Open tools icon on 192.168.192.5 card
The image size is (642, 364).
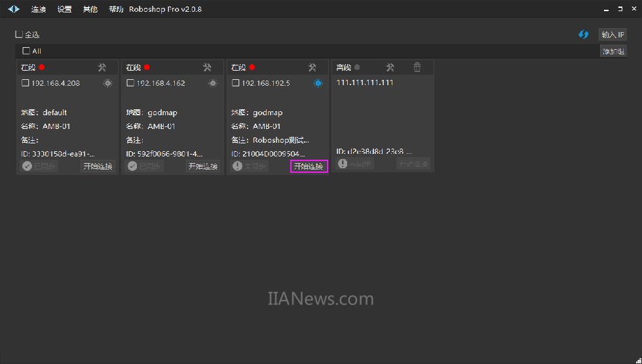312,67
